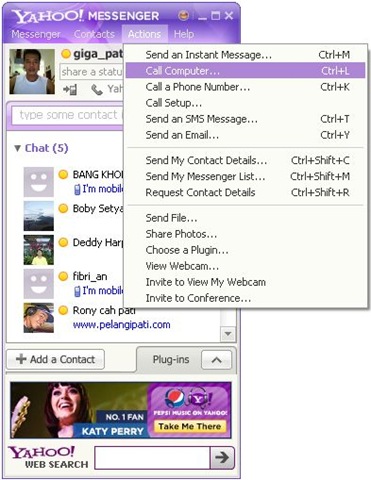Viewport: 371px width, 480px height.
Task: Click the phone handset call icon
Action: [97, 89]
